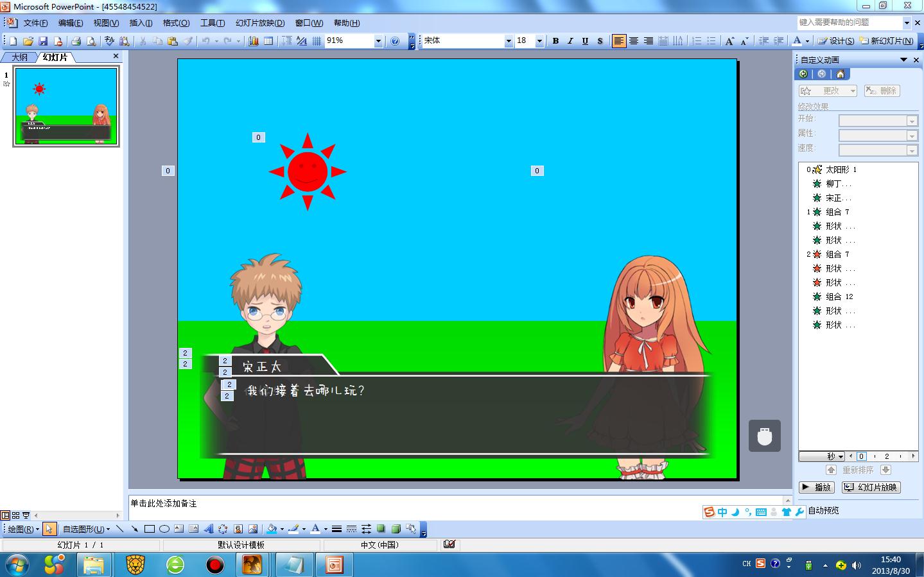Print the presentation with the printer icon
The image size is (924, 577).
point(76,41)
